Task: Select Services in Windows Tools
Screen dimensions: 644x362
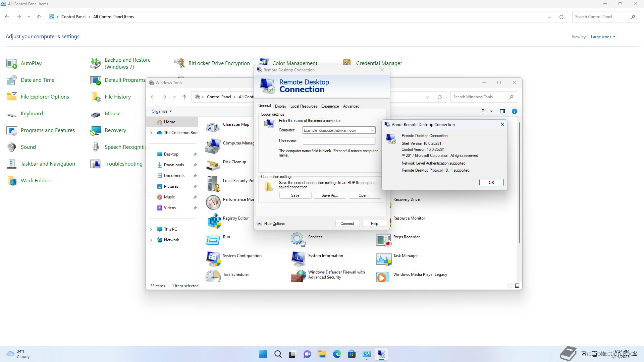Action: (307, 240)
